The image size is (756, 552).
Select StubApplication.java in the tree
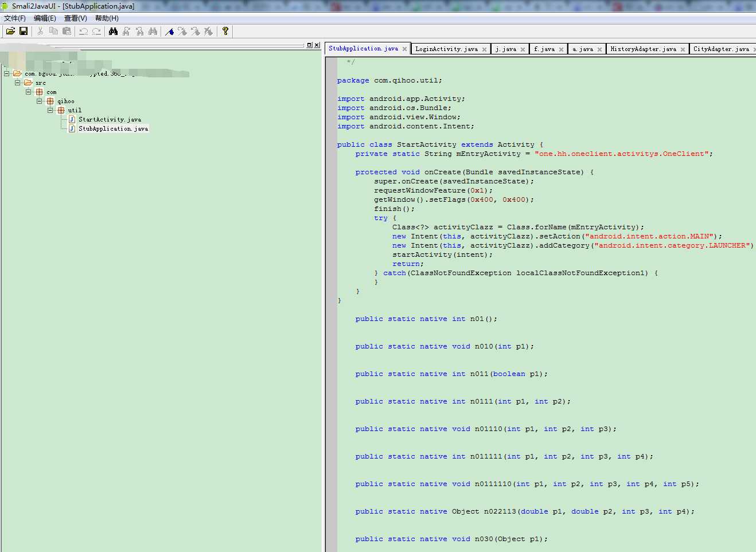click(113, 128)
